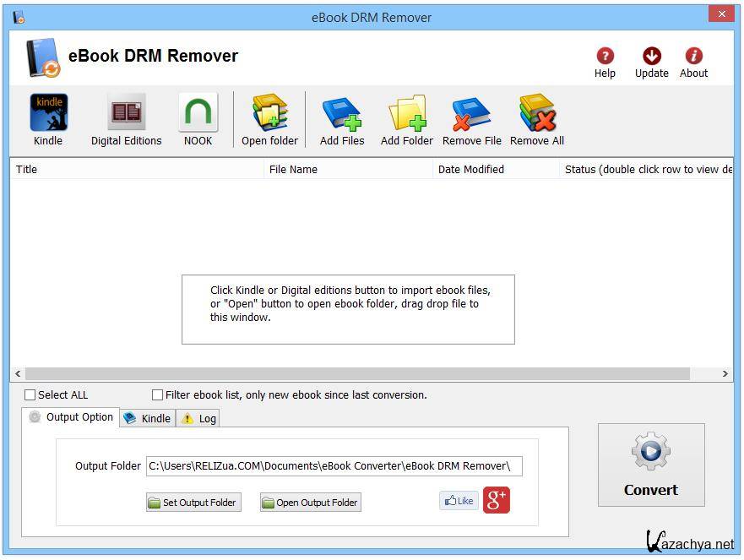Select the NOOK import icon
The height and width of the screenshot is (560, 744).
point(198,114)
